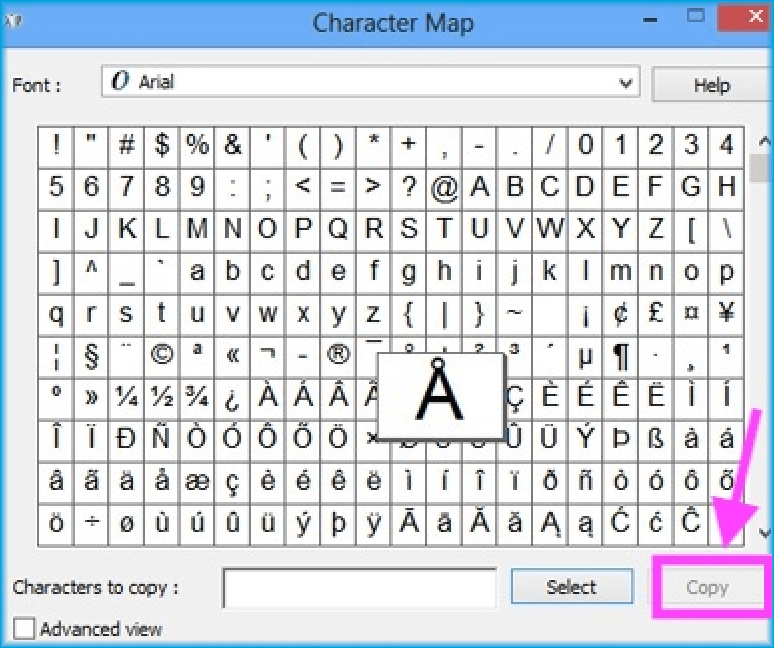Select the left guillemet « cell
774x648 pixels.
coord(232,357)
